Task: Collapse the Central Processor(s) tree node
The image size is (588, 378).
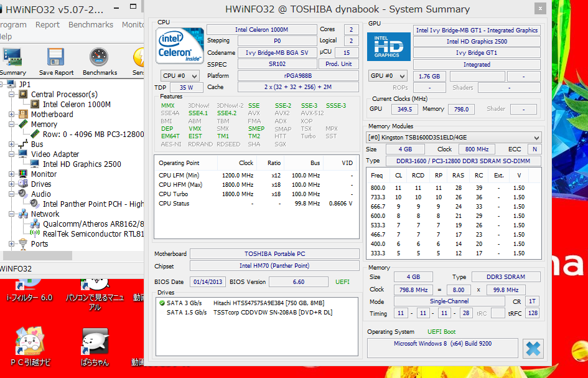Action: click(11, 94)
